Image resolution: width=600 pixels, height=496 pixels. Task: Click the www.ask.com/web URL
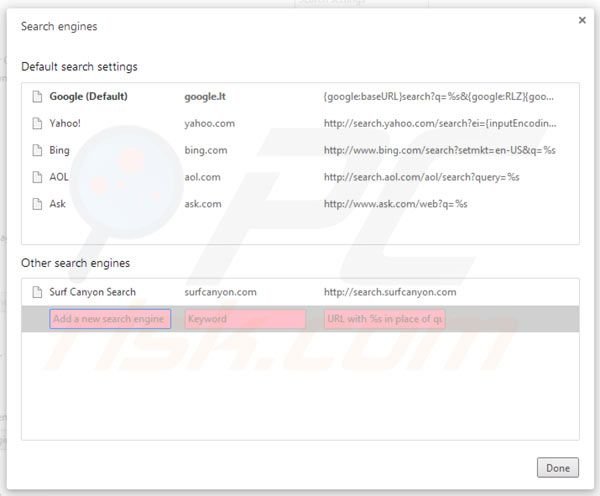click(396, 204)
